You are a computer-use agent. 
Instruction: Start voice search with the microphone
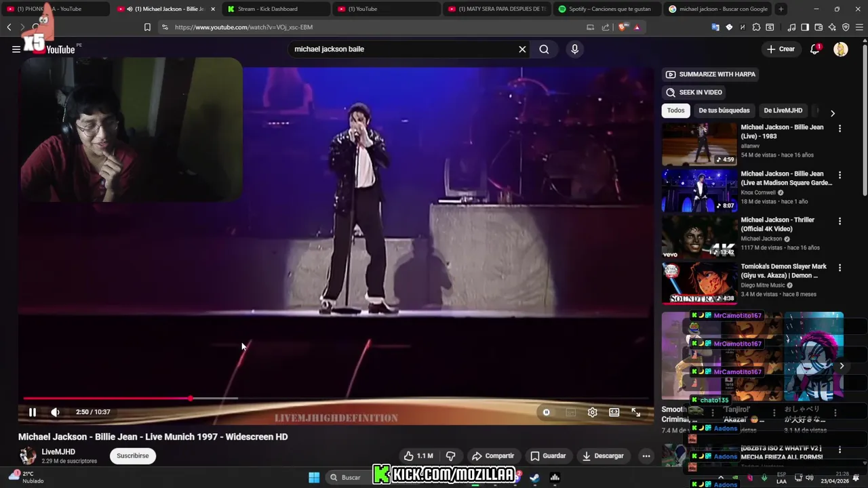pyautogui.click(x=574, y=49)
